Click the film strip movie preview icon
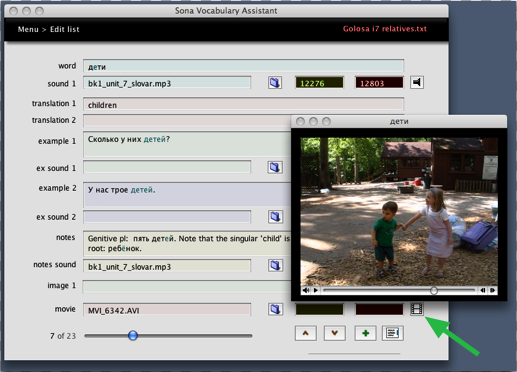517x372 pixels. [417, 309]
